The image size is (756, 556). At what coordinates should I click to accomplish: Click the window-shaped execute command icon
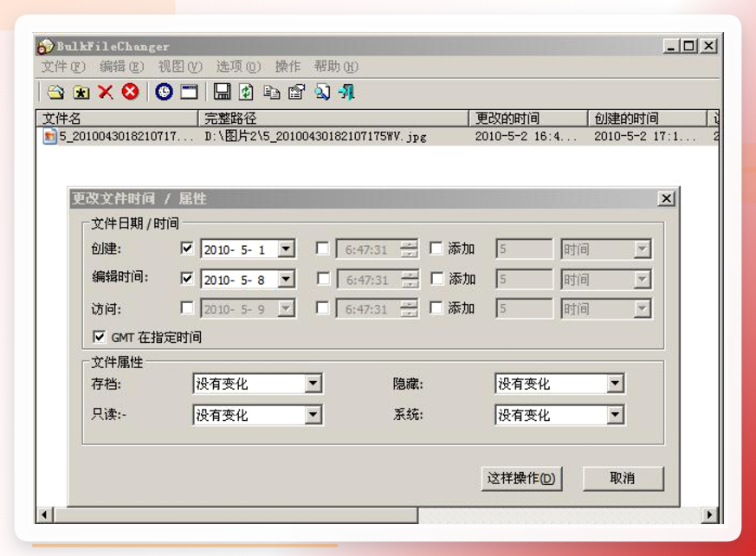189,92
